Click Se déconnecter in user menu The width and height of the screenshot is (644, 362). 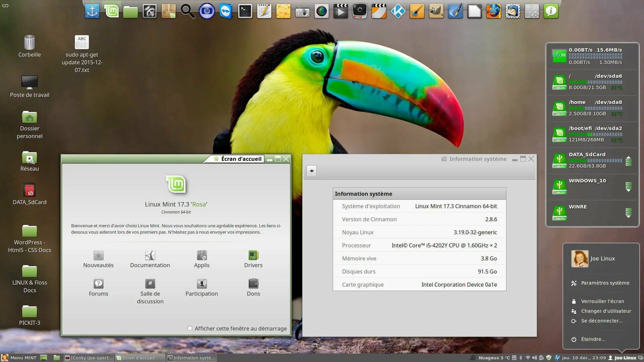pos(601,321)
